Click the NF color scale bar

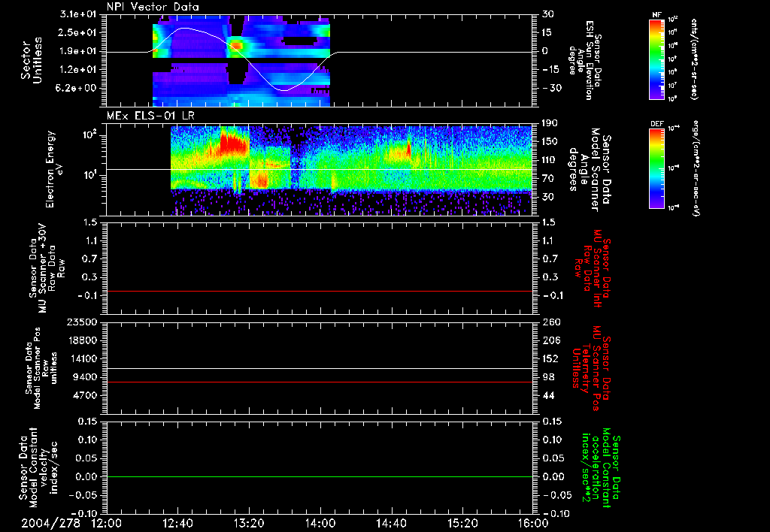[x=657, y=59]
